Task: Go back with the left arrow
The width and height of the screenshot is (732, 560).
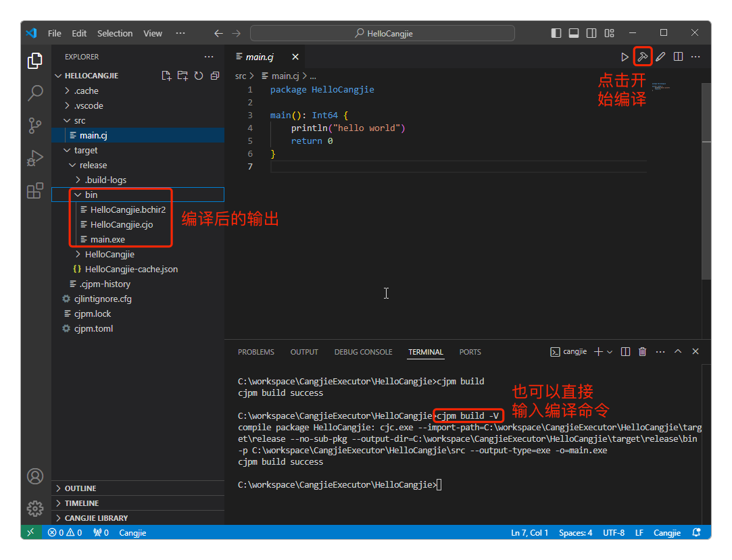Action: (x=218, y=34)
